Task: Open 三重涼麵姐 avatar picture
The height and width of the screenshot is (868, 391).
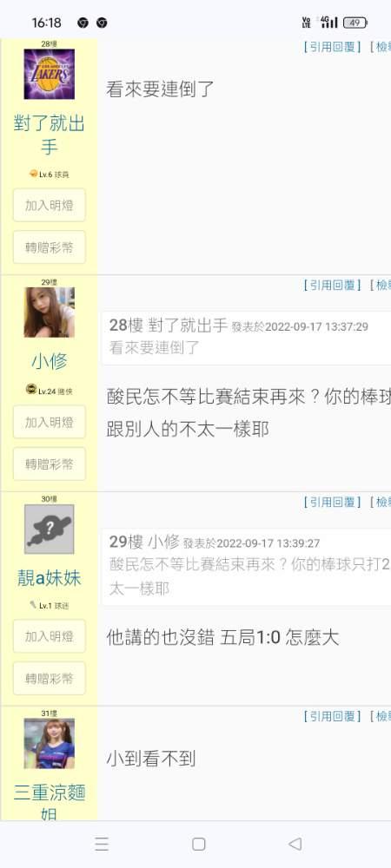Action: click(x=50, y=744)
